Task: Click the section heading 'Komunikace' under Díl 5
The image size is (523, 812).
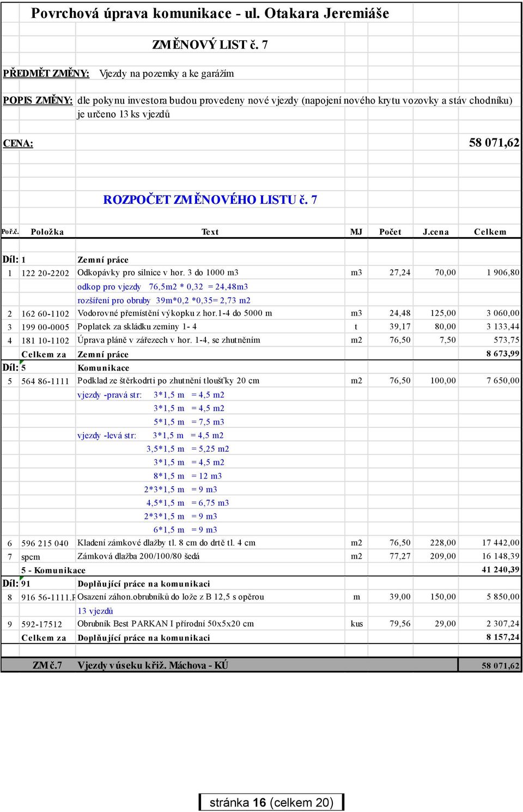Action: click(x=104, y=368)
